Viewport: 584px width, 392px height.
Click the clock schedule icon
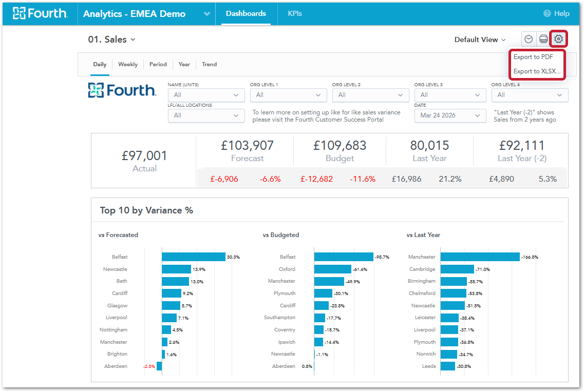(529, 39)
